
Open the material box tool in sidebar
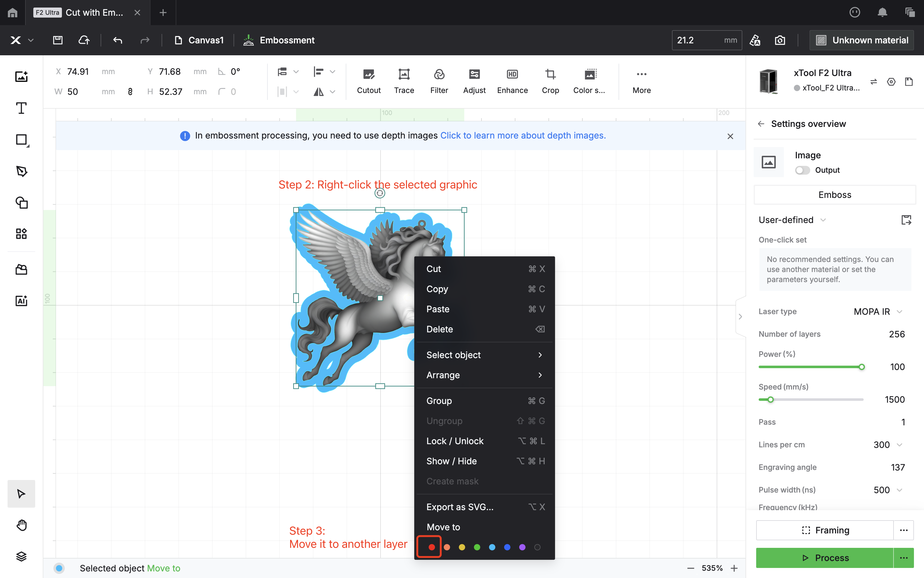[21, 270]
